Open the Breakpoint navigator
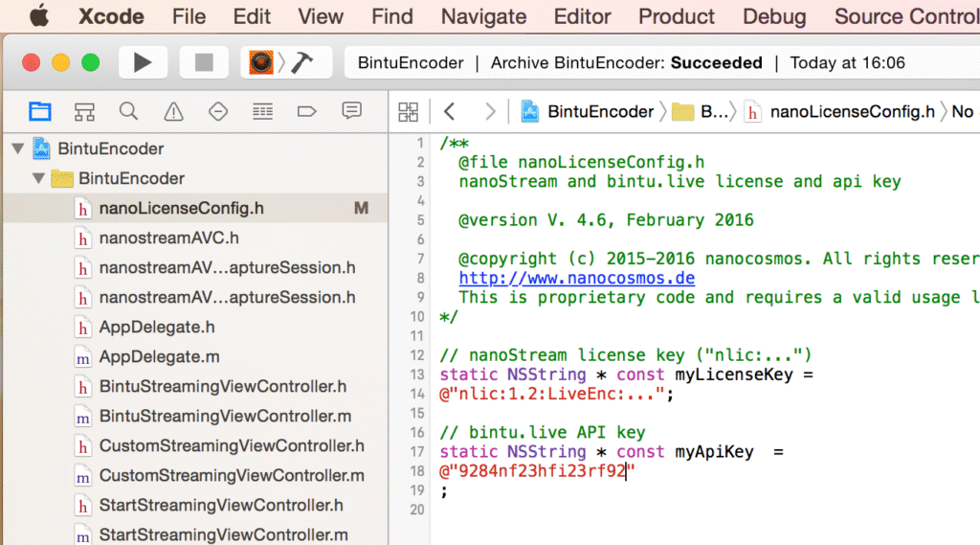The image size is (980, 545). coord(307,111)
